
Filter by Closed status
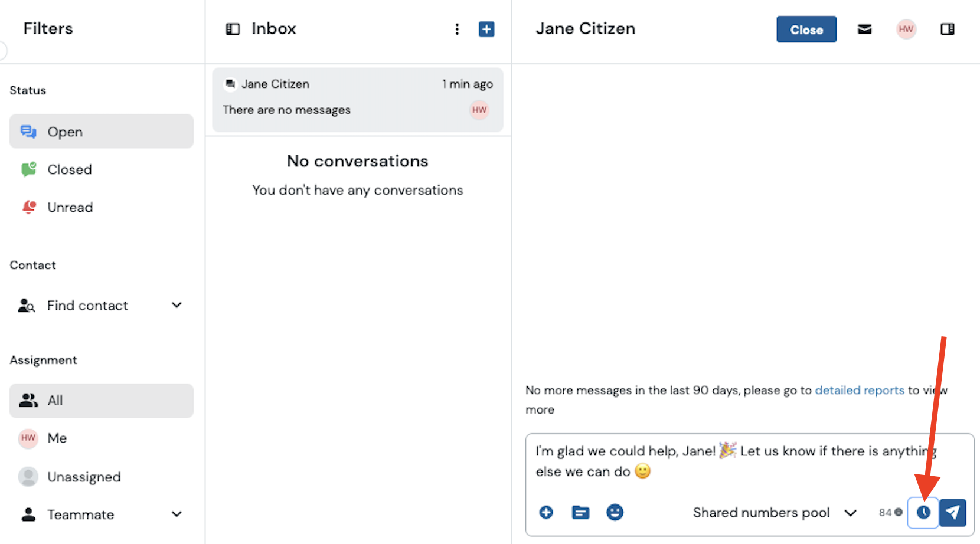[69, 170]
